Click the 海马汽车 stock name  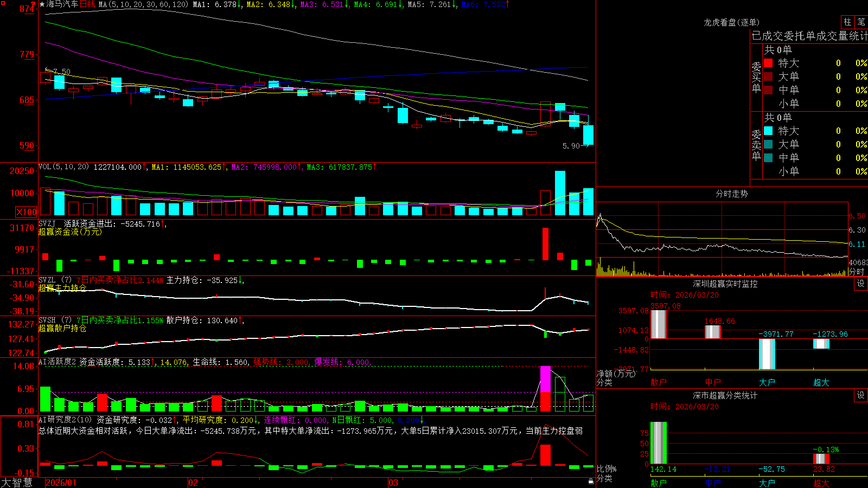62,4
